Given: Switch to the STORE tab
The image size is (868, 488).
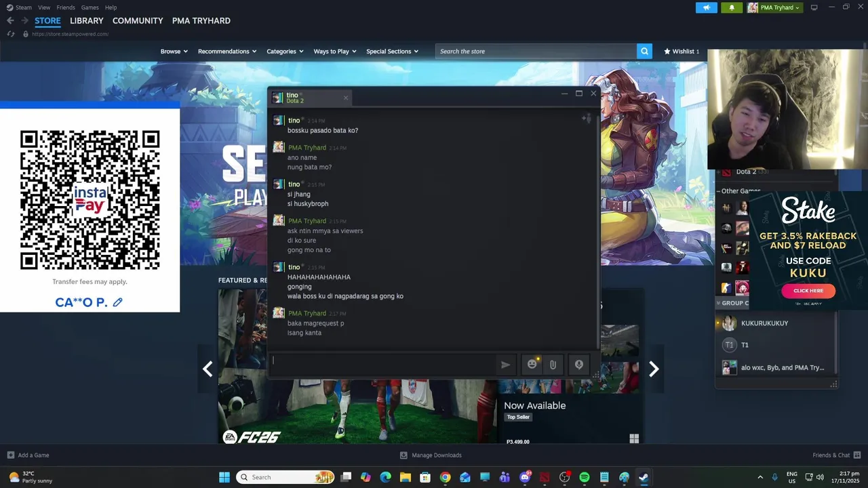Looking at the screenshot, I should pyautogui.click(x=47, y=21).
